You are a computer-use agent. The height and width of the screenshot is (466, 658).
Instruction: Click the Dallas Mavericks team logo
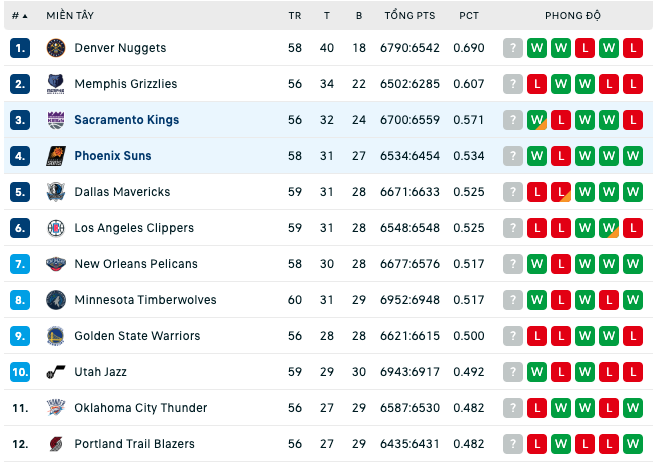(x=56, y=192)
